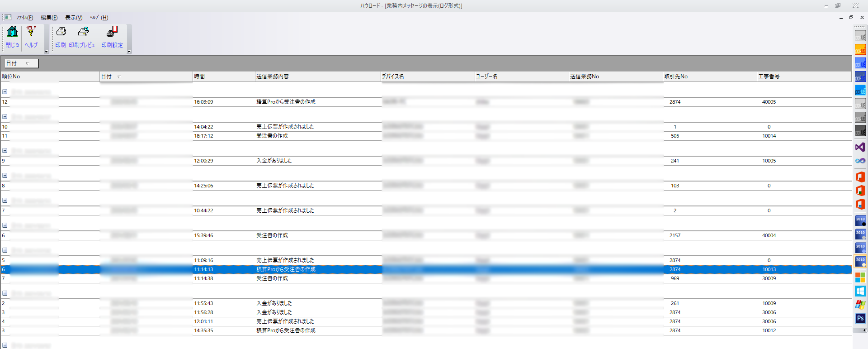Select the highlighted 2010 theme icon

pyautogui.click(x=860, y=261)
